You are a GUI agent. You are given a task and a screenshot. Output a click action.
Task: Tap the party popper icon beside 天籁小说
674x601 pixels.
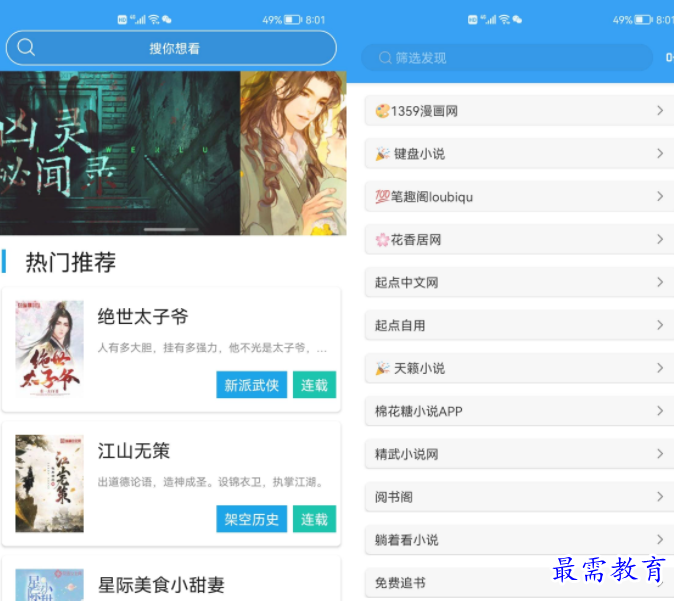pyautogui.click(x=382, y=368)
